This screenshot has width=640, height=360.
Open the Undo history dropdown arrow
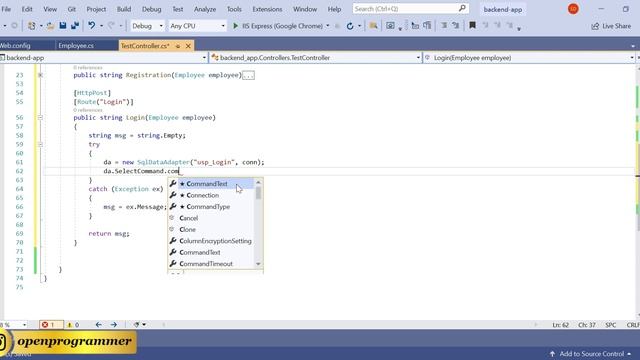[x=101, y=26]
